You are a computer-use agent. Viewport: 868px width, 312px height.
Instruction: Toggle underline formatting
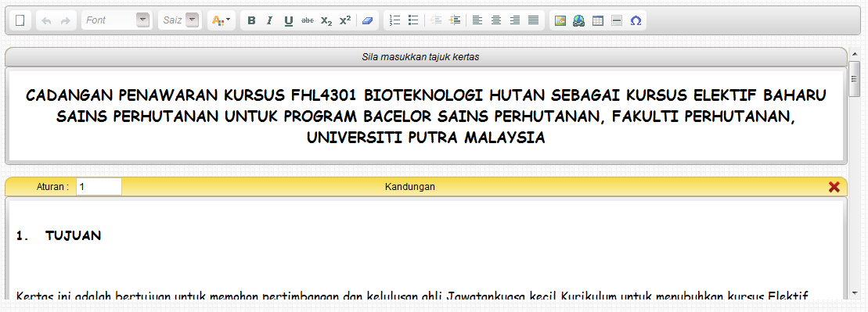tap(288, 20)
